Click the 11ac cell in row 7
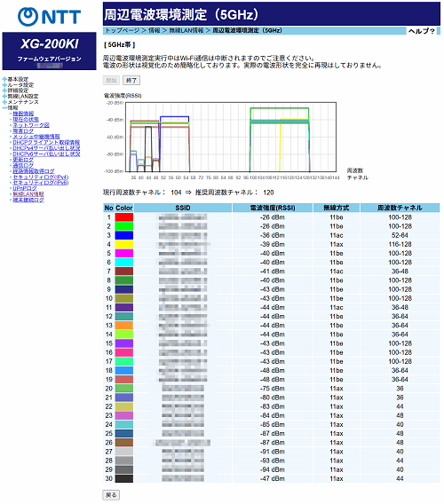 337,272
